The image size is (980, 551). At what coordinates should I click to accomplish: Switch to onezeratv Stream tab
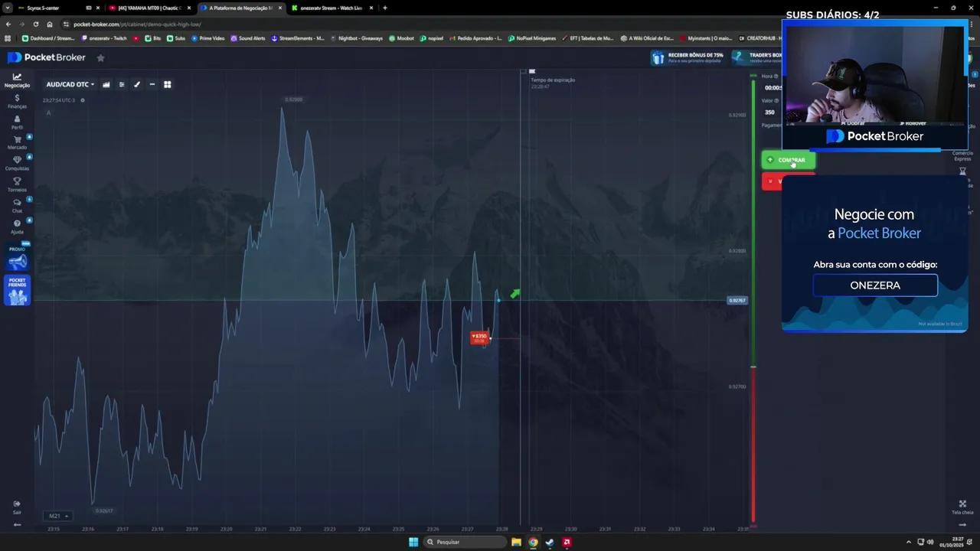tap(332, 8)
